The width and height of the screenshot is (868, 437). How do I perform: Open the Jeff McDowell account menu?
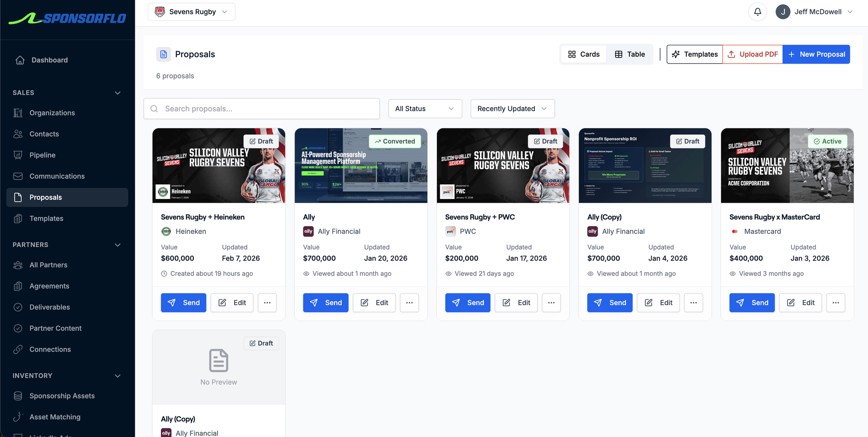point(814,11)
